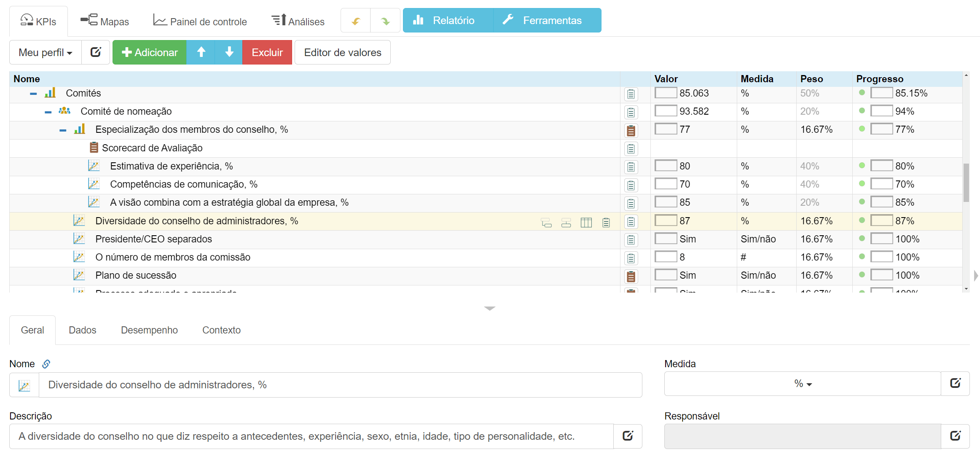Open the clipboard initiatives icon for Plano de sucessão
980x476 pixels.
pos(631,276)
